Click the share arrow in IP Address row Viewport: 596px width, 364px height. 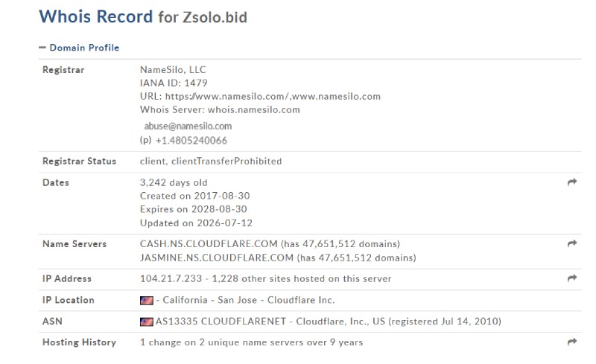click(572, 278)
